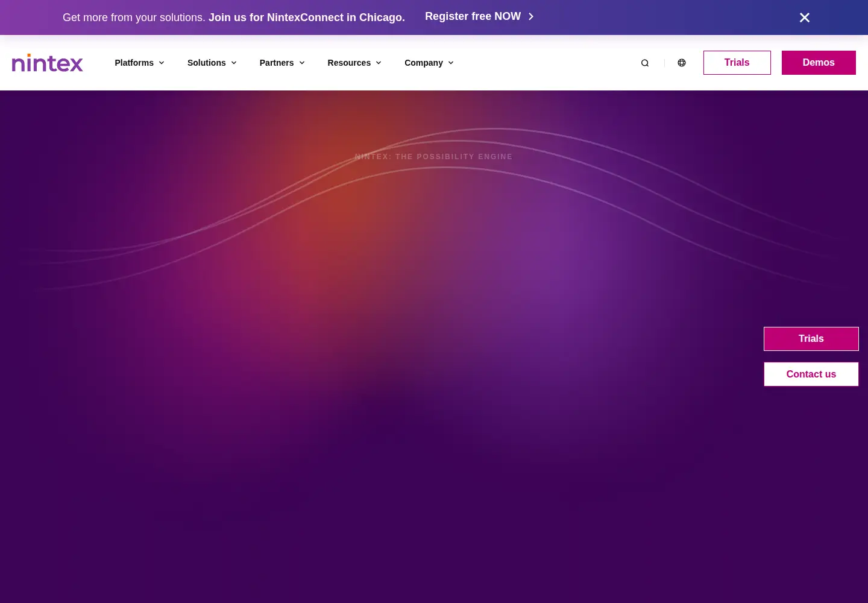
Task: Click the arrow beside Register free NOW
Action: click(x=531, y=17)
